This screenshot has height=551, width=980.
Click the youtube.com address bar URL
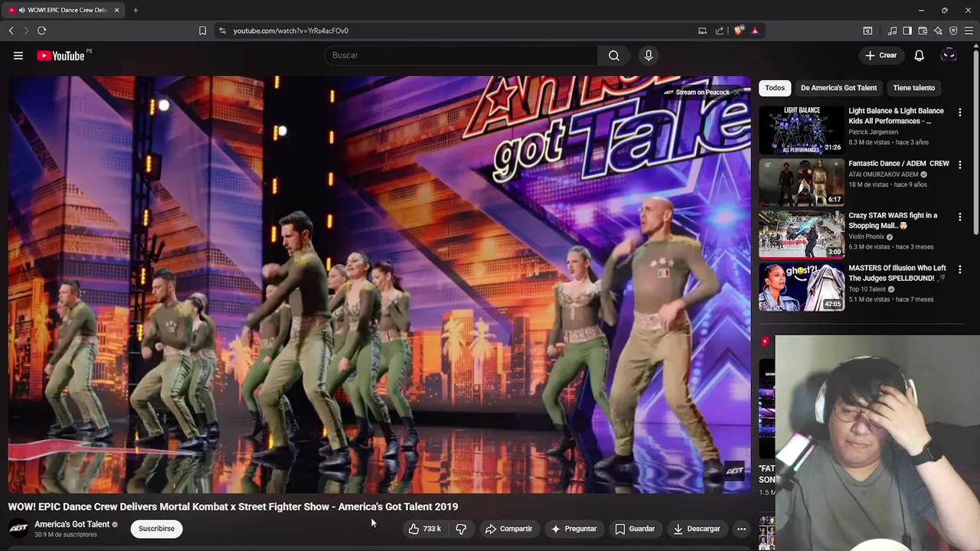click(291, 31)
